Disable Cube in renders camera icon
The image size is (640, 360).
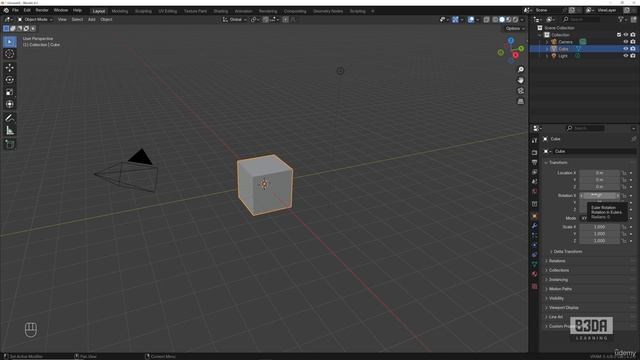click(x=633, y=49)
